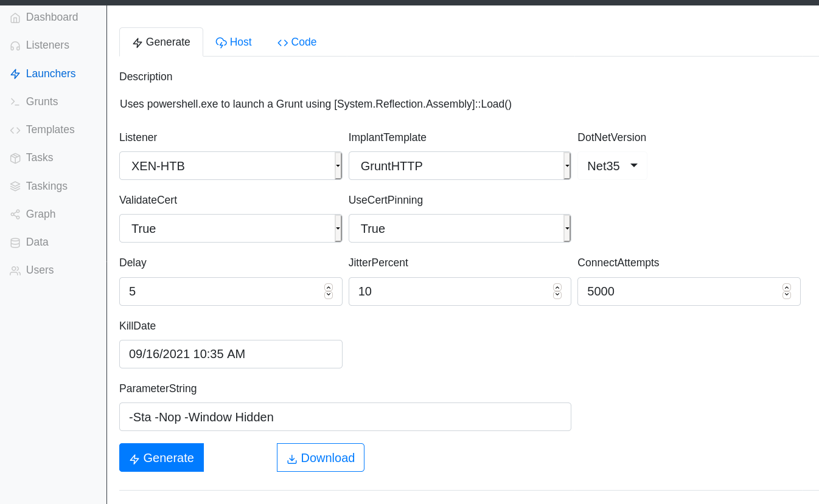Switch to the Host tab
This screenshot has height=504, width=819.
[234, 42]
